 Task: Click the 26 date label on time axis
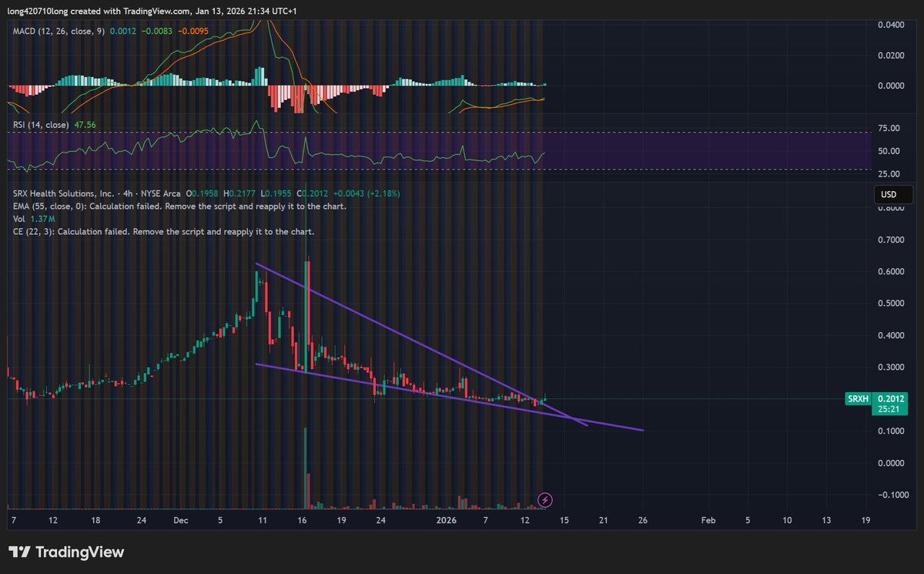coord(643,521)
